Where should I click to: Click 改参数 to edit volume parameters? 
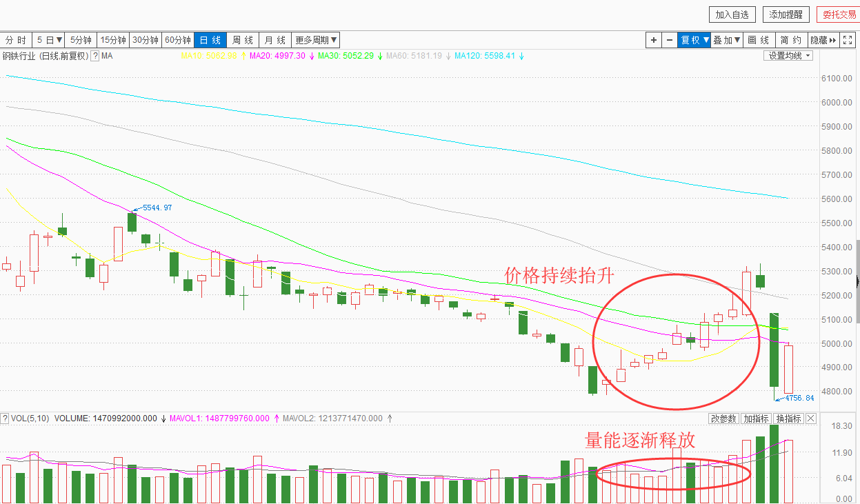pos(723,419)
